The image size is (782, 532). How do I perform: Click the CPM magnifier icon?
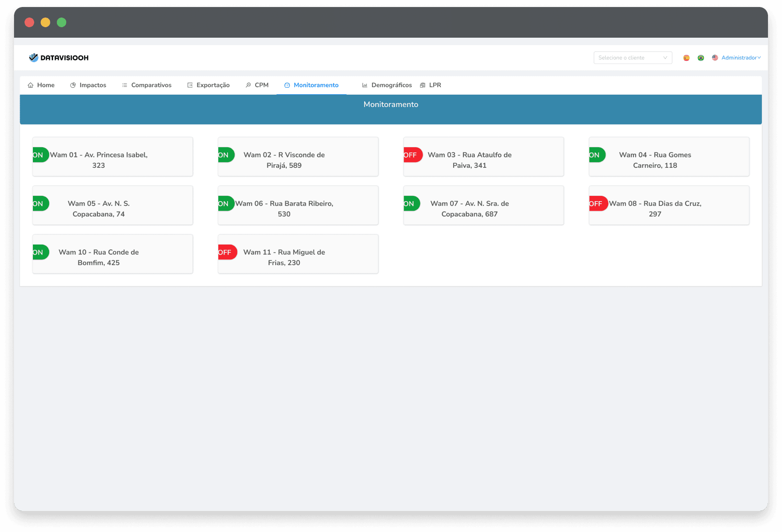pyautogui.click(x=249, y=85)
